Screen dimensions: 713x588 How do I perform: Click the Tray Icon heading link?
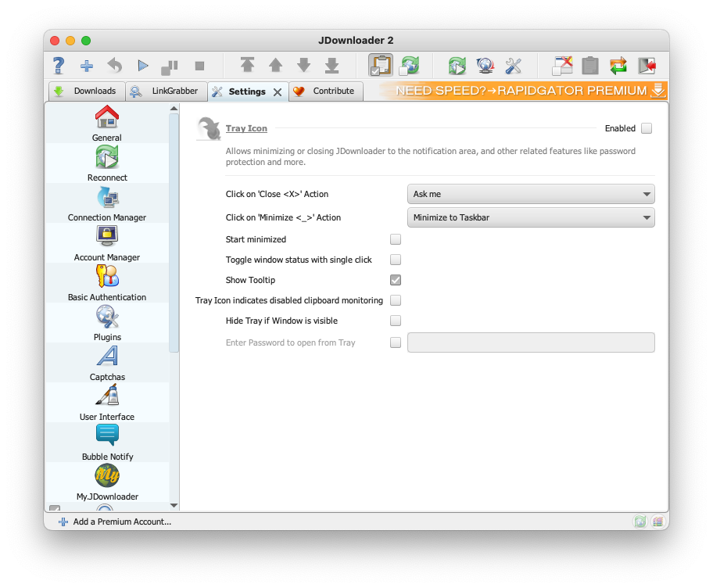tap(246, 128)
